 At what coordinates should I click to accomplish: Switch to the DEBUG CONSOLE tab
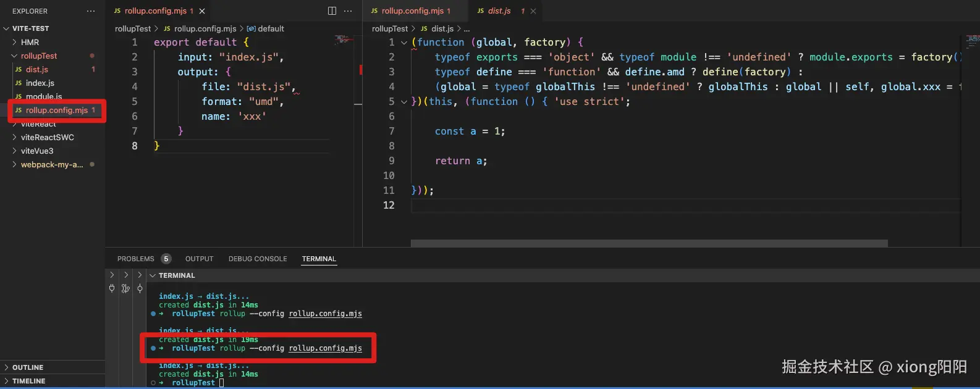pyautogui.click(x=258, y=259)
